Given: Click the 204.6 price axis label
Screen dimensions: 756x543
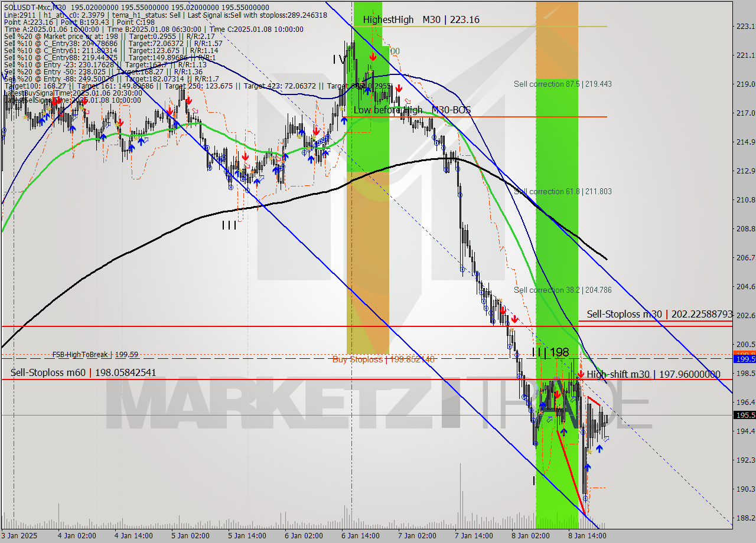Looking at the screenshot, I should 745,286.
